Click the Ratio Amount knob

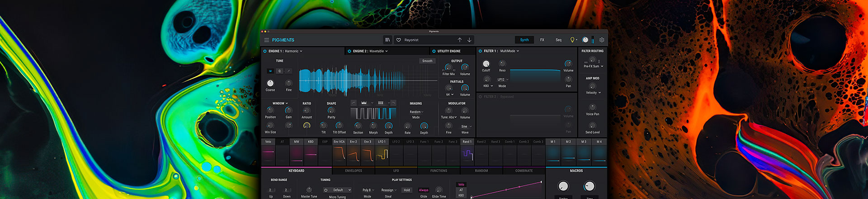click(307, 110)
